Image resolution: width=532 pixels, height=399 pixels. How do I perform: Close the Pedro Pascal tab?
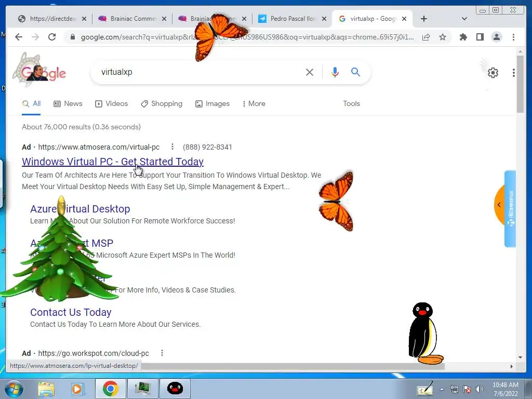click(x=324, y=19)
